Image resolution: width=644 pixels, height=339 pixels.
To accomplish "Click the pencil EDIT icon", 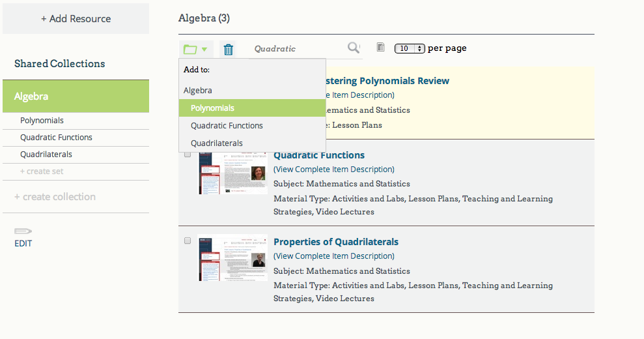I will click(x=23, y=231).
